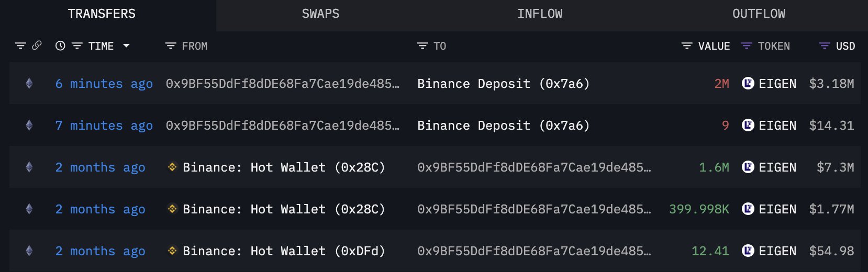The image size is (868, 272).
Task: Toggle the TOKEN column filter
Action: coord(747,46)
